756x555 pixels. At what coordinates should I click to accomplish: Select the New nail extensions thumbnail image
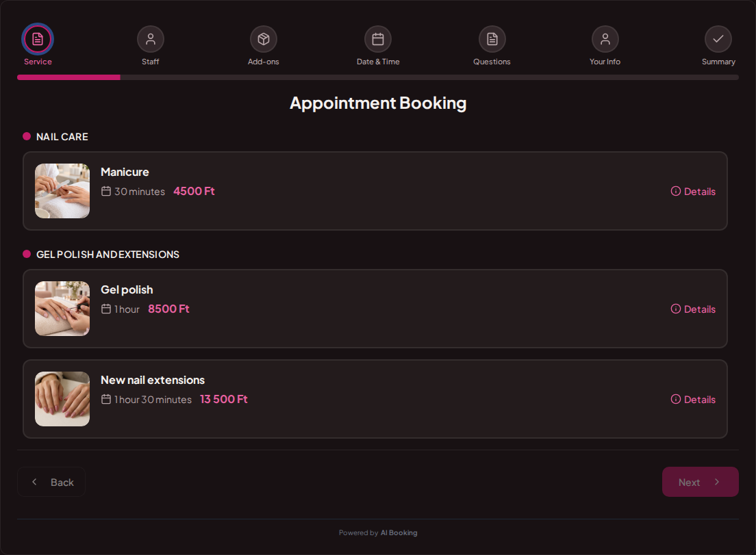(62, 398)
